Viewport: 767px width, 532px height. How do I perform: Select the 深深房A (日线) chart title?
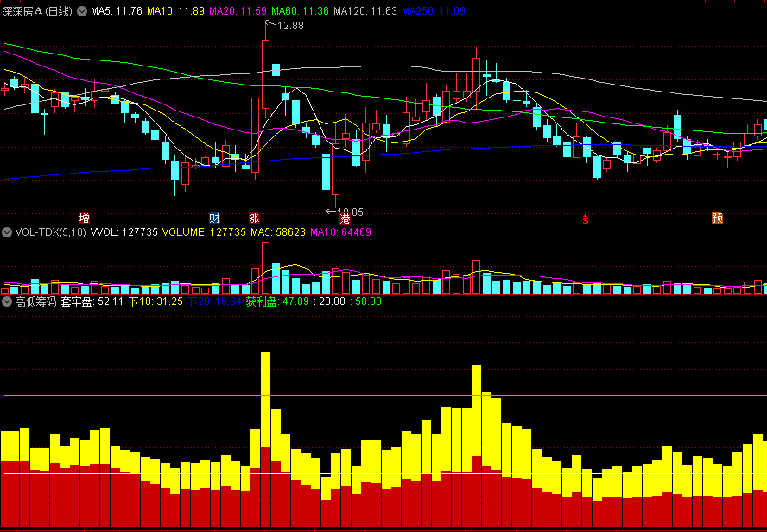(37, 11)
